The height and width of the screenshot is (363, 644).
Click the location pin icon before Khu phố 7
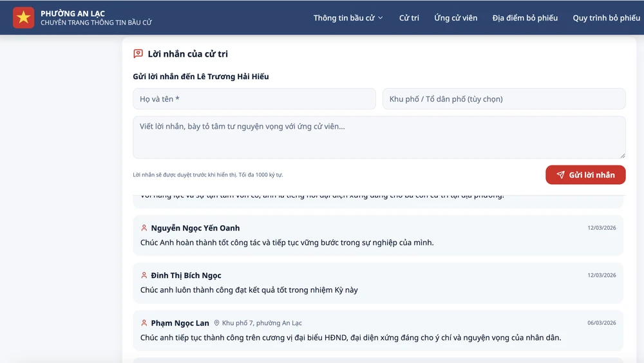click(217, 323)
